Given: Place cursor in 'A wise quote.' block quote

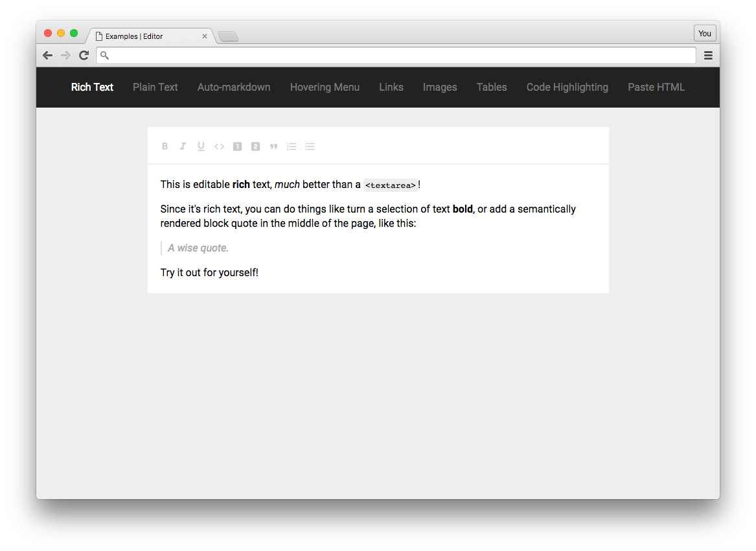Looking at the screenshot, I should point(198,248).
